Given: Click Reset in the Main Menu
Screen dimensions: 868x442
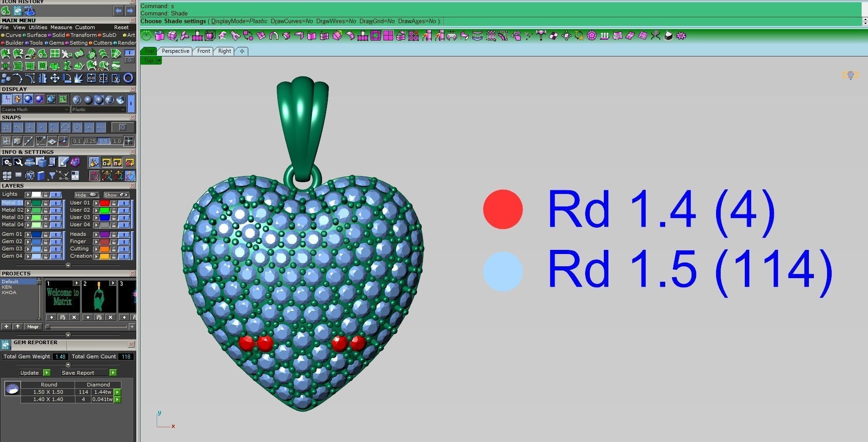Looking at the screenshot, I should pos(121,27).
